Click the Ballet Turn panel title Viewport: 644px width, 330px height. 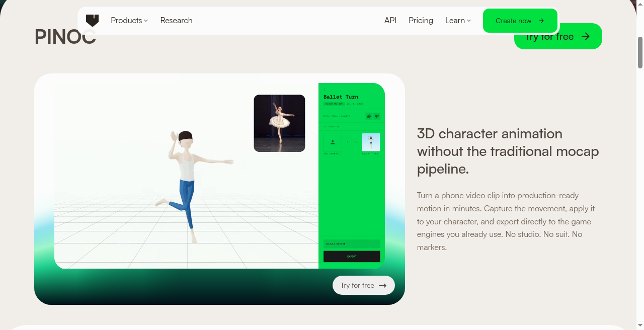(x=341, y=97)
